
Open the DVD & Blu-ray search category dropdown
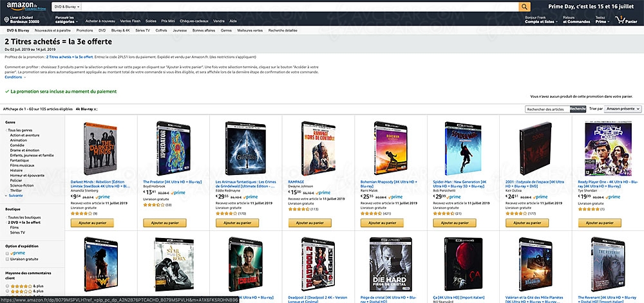pyautogui.click(x=66, y=6)
